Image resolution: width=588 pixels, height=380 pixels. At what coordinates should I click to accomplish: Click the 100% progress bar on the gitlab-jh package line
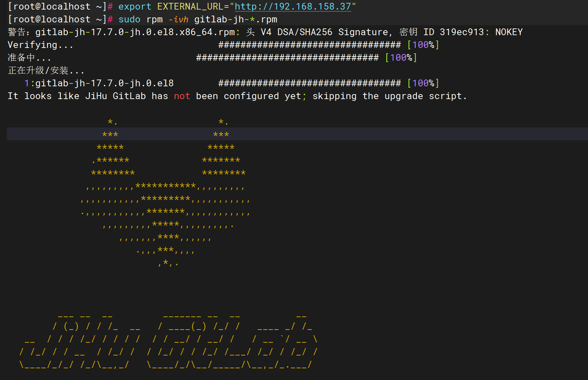tap(329, 83)
